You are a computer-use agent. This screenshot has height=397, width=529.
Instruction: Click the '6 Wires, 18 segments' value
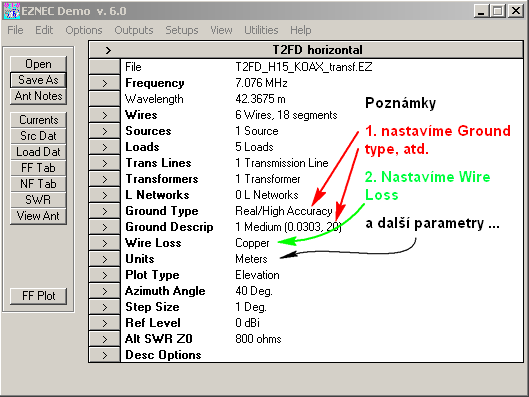(286, 115)
